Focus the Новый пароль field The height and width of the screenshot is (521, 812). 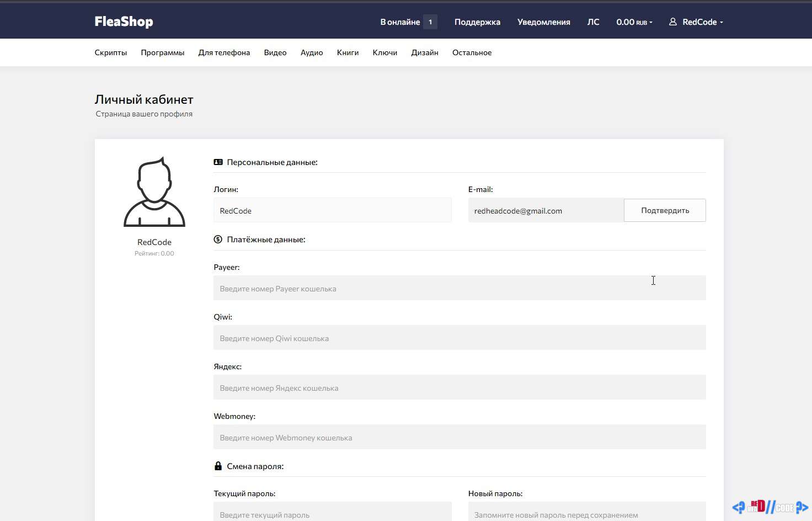[x=587, y=512]
